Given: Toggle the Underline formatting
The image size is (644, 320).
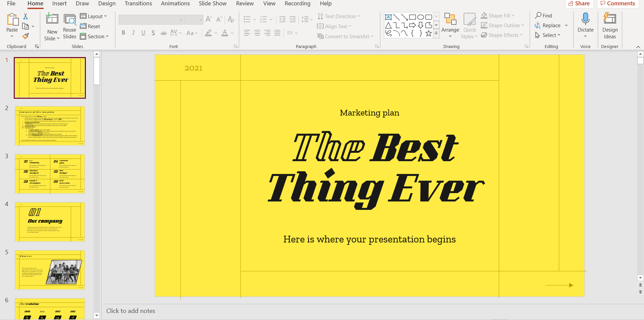Looking at the screenshot, I should click(143, 33).
